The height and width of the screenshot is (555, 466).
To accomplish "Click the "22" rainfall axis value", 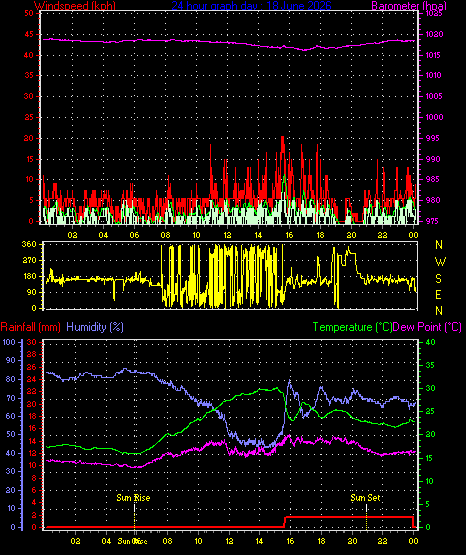I will click(32, 391).
